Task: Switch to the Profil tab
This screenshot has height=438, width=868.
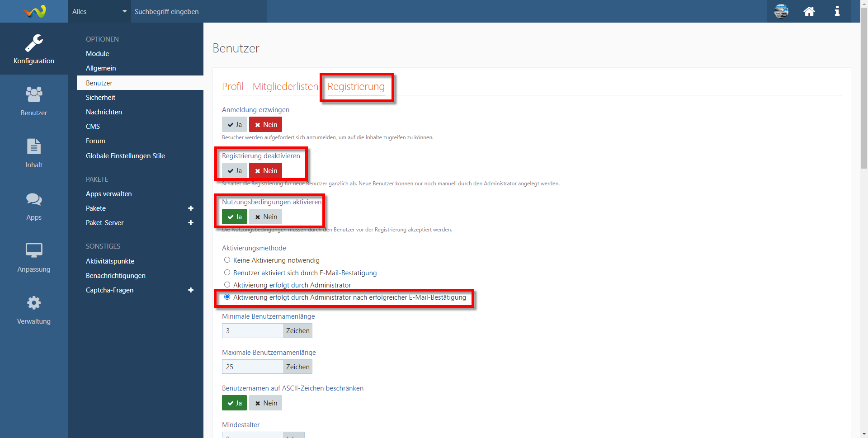Action: [x=232, y=86]
